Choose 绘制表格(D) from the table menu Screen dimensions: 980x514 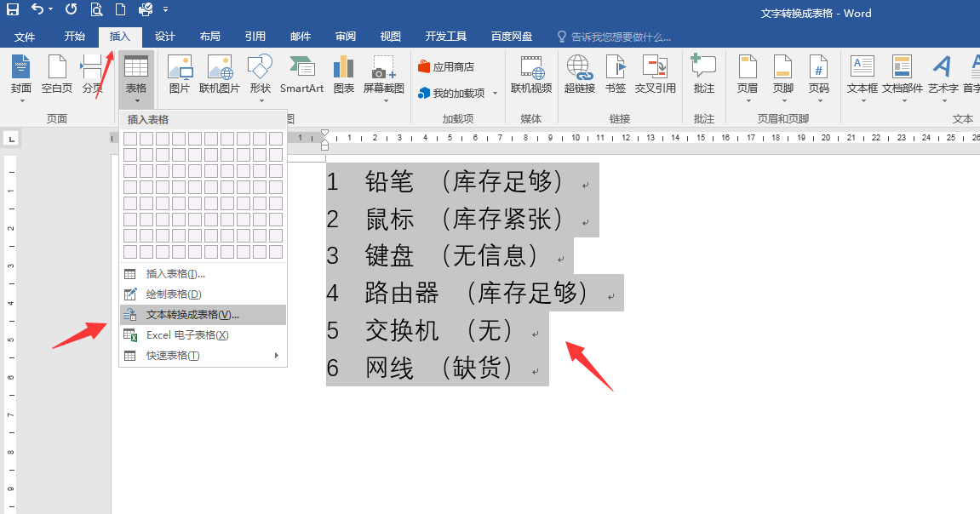click(203, 294)
